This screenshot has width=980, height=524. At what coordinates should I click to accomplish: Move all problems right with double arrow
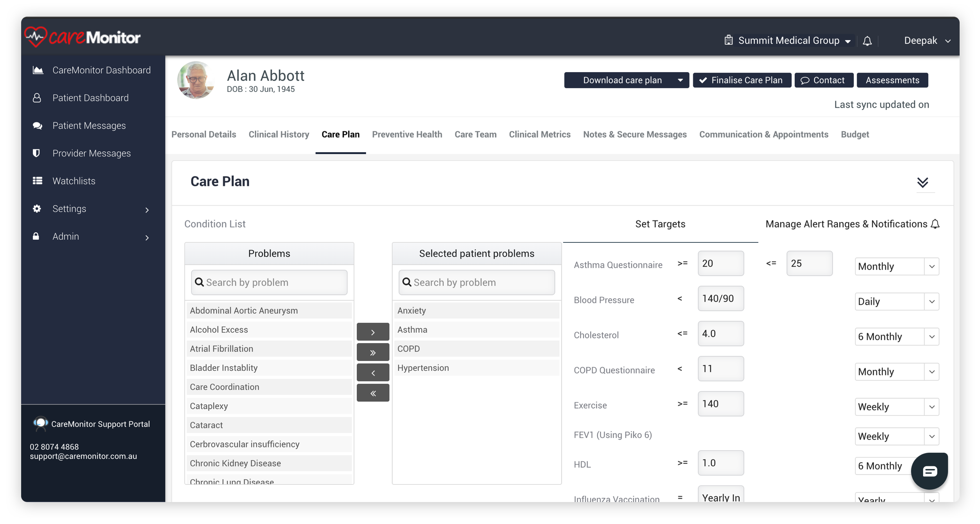373,352
